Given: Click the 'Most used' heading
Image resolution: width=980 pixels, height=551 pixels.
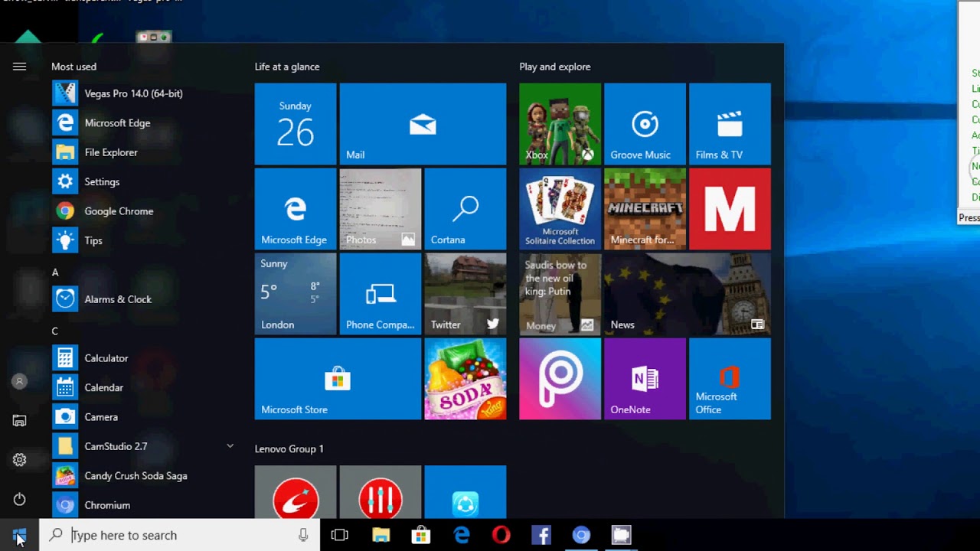Looking at the screenshot, I should click(73, 67).
